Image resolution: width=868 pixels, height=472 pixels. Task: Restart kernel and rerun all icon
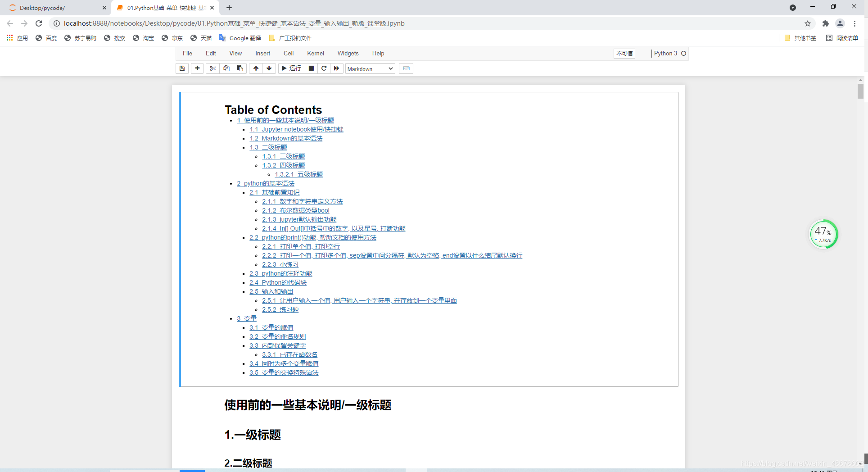(336, 68)
